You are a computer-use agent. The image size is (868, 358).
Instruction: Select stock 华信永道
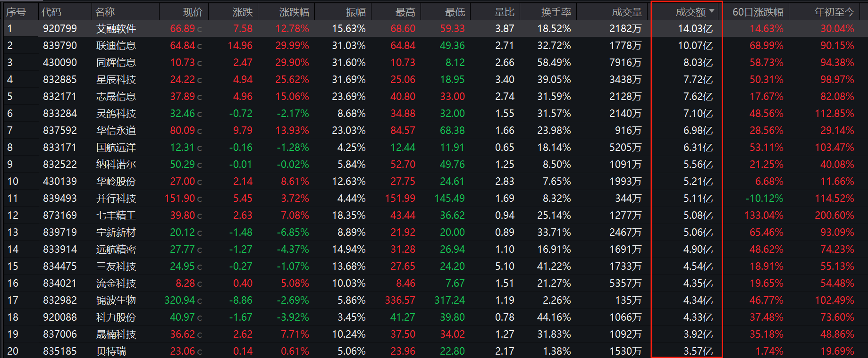(116, 131)
